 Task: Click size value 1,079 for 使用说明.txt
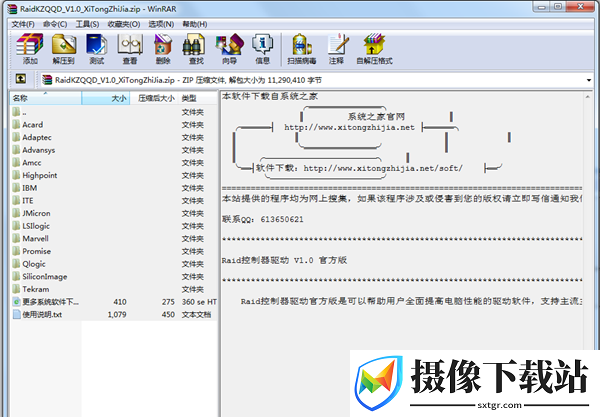(117, 314)
